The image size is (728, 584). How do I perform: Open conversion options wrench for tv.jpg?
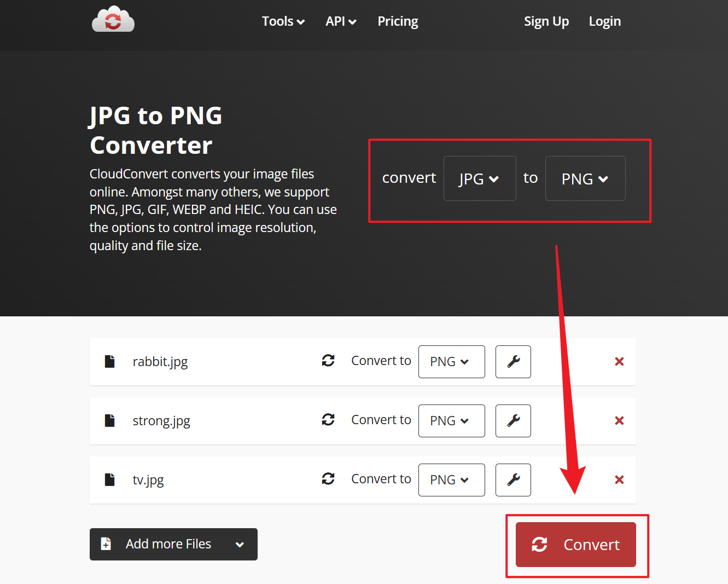click(513, 480)
